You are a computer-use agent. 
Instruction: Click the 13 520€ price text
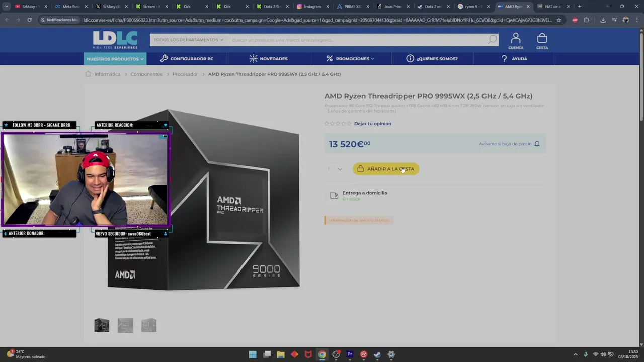tap(350, 144)
